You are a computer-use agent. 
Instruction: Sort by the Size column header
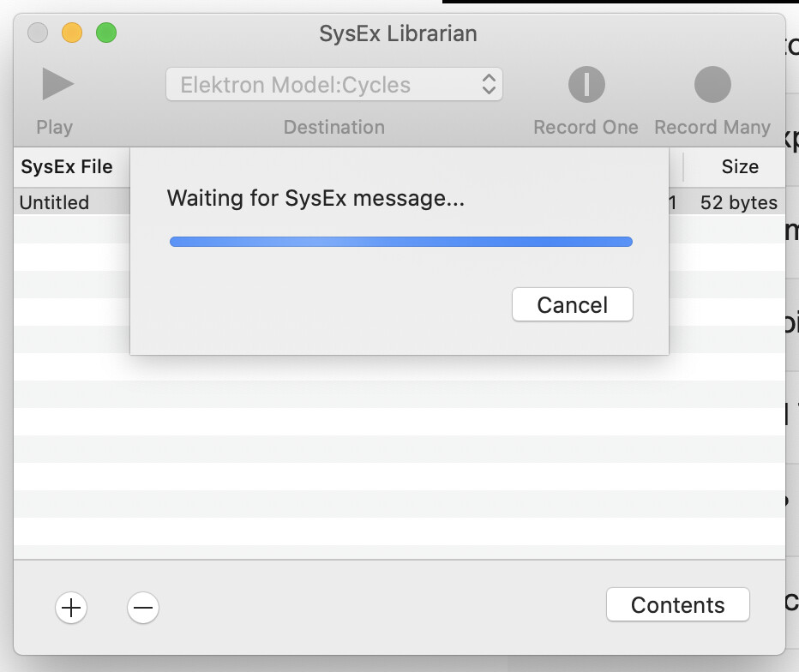pyautogui.click(x=740, y=167)
